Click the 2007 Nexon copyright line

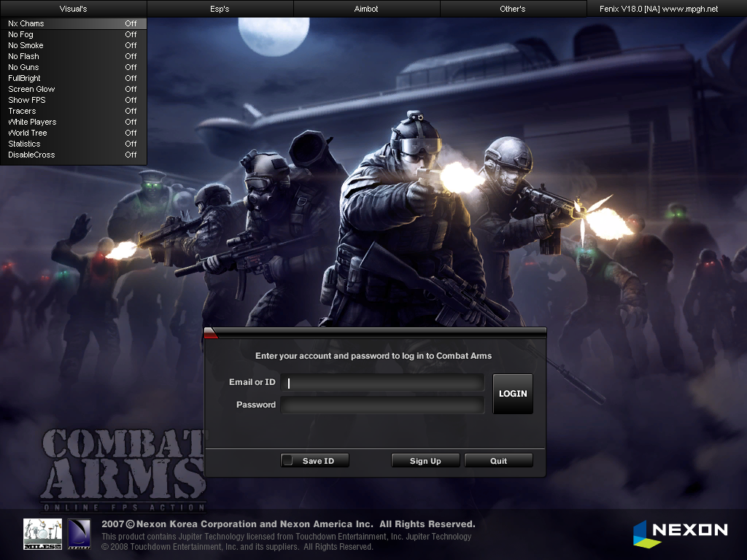coord(288,524)
